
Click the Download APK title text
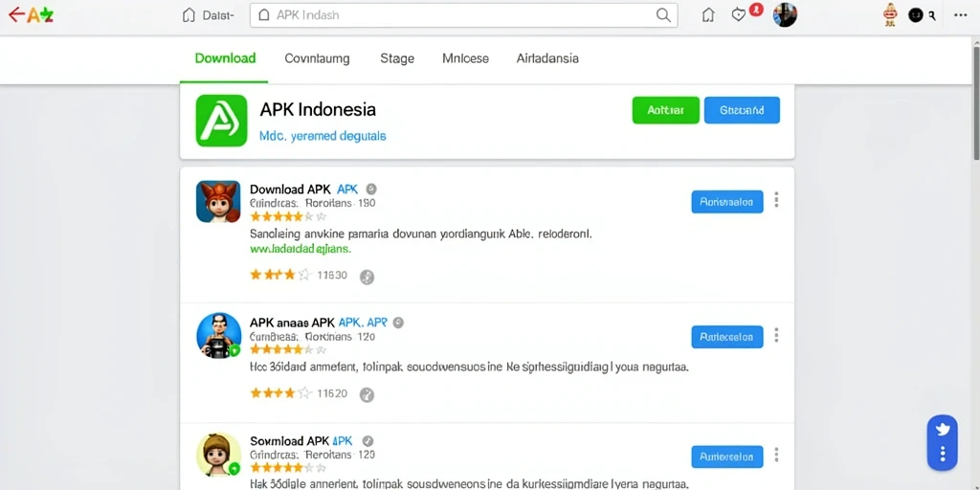[x=291, y=189]
